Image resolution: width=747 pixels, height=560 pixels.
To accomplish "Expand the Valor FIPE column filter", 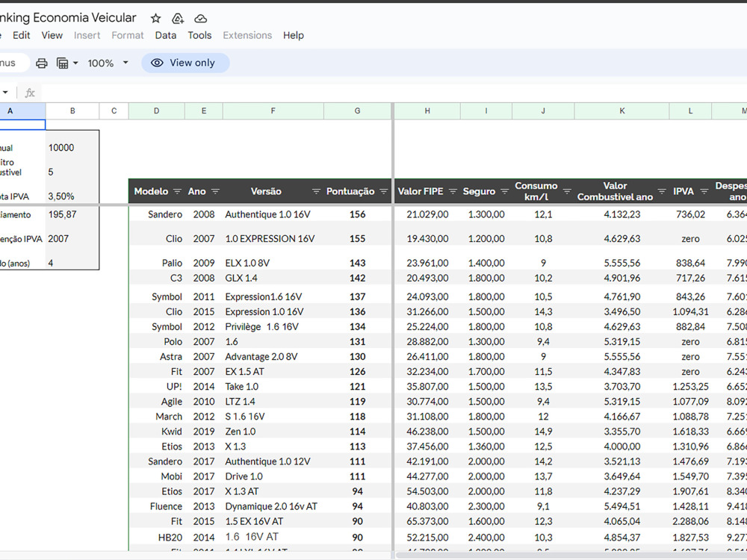I will tap(453, 191).
